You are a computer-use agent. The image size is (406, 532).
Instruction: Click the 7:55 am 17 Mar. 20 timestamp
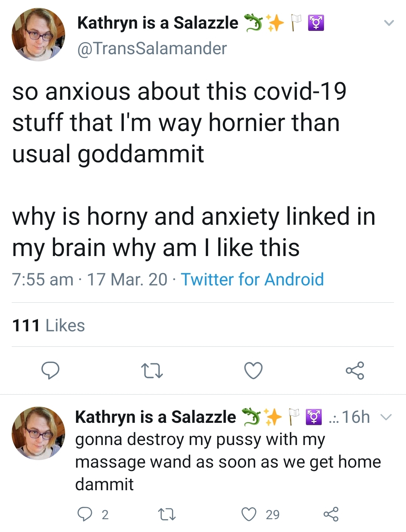tap(90, 279)
